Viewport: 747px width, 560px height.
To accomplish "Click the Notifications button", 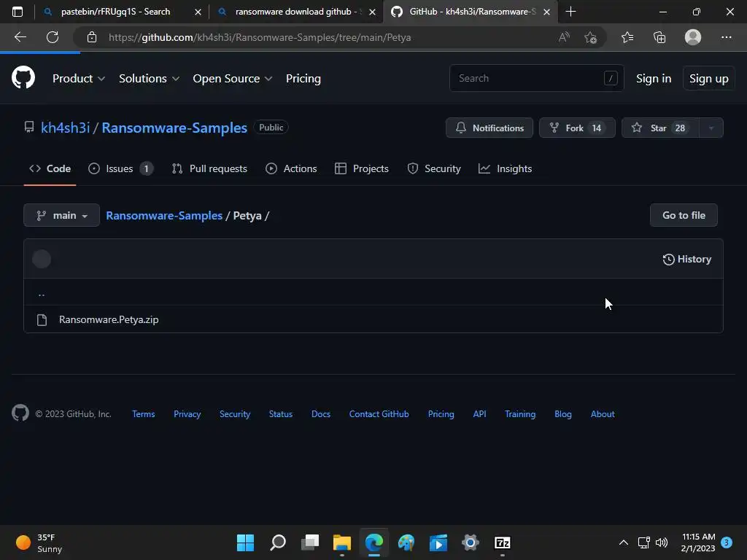I will 489,128.
